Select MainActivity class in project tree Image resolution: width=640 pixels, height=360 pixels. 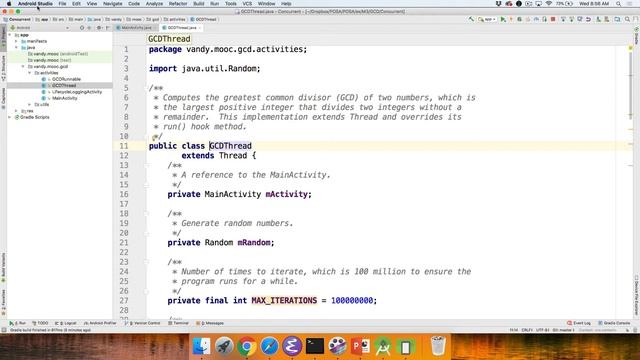64,98
